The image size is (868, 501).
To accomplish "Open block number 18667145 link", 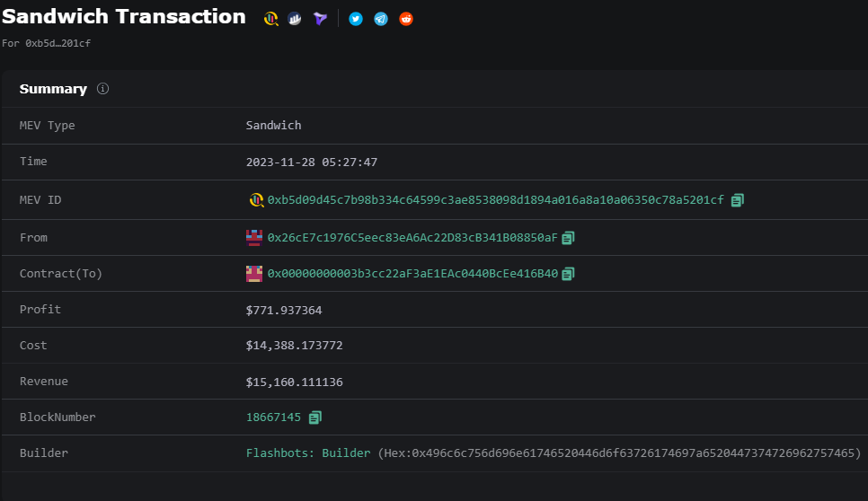I will pyautogui.click(x=273, y=417).
